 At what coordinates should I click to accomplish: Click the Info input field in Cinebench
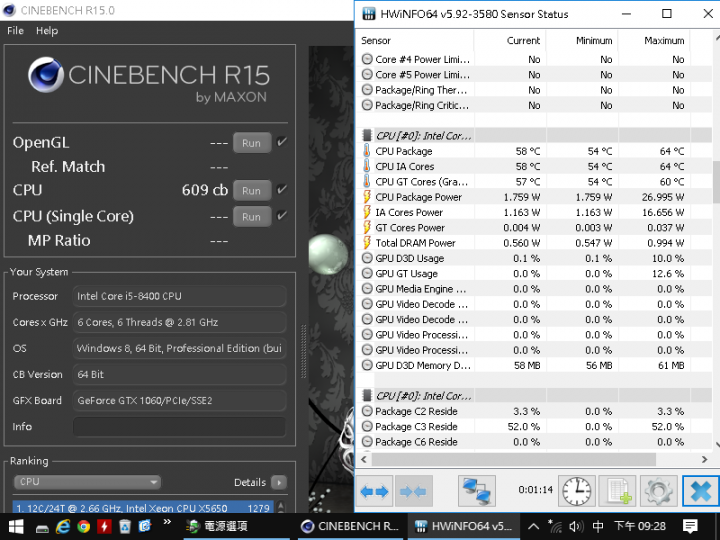click(x=180, y=427)
